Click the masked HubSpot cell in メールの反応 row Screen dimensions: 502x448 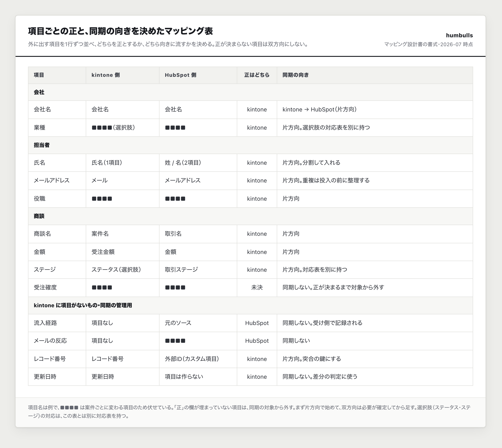point(198,341)
